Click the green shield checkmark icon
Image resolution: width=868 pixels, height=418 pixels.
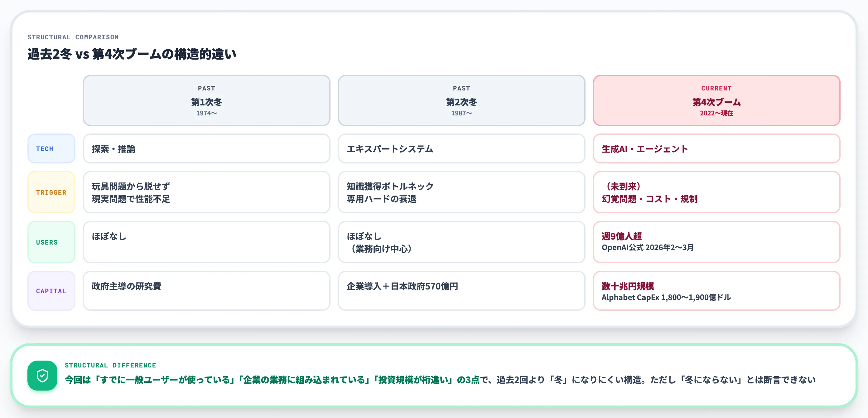(x=42, y=375)
